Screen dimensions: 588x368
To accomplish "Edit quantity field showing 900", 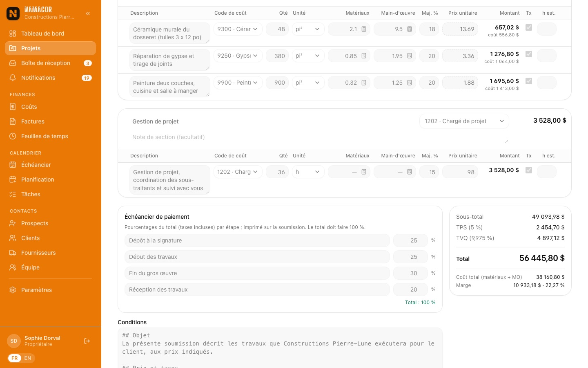I will pyautogui.click(x=277, y=83).
